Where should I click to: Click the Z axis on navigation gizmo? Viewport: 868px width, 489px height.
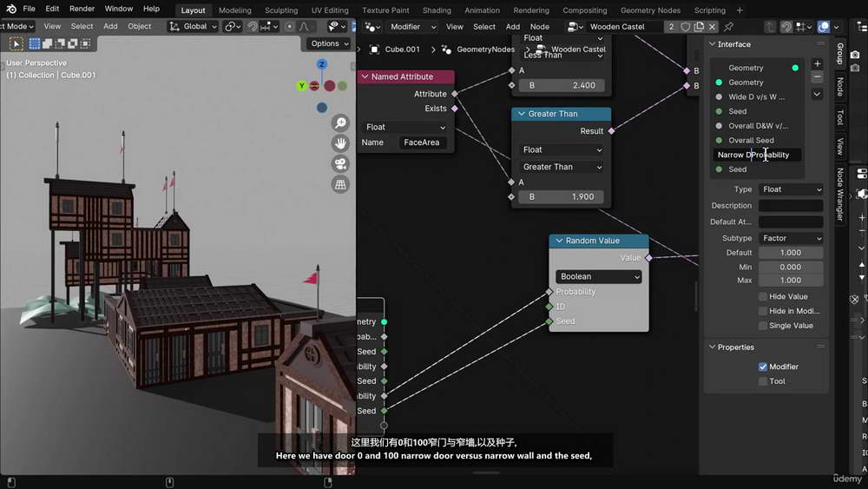tap(322, 64)
